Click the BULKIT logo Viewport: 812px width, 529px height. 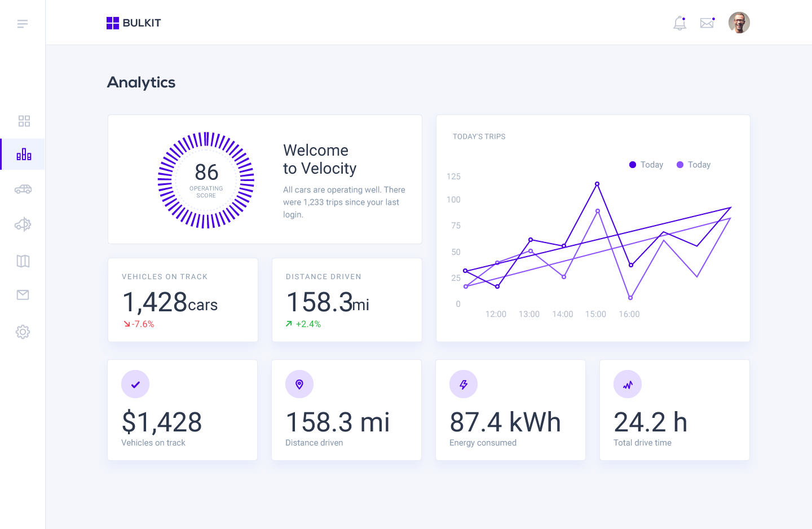(x=134, y=23)
